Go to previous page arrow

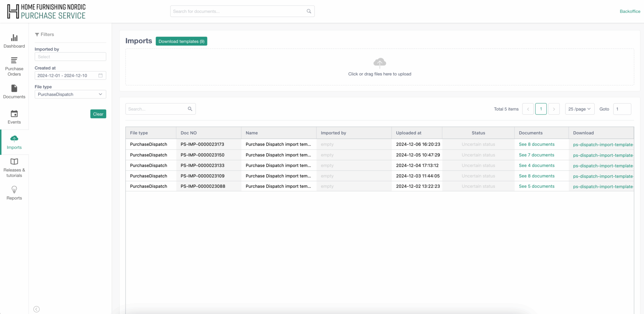point(528,109)
